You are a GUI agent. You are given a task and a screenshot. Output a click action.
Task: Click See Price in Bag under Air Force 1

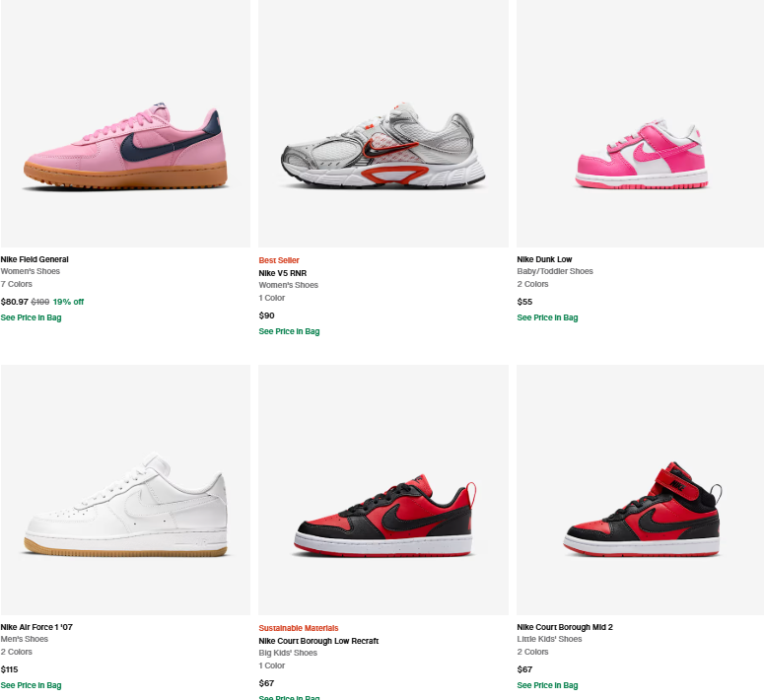pos(32,685)
